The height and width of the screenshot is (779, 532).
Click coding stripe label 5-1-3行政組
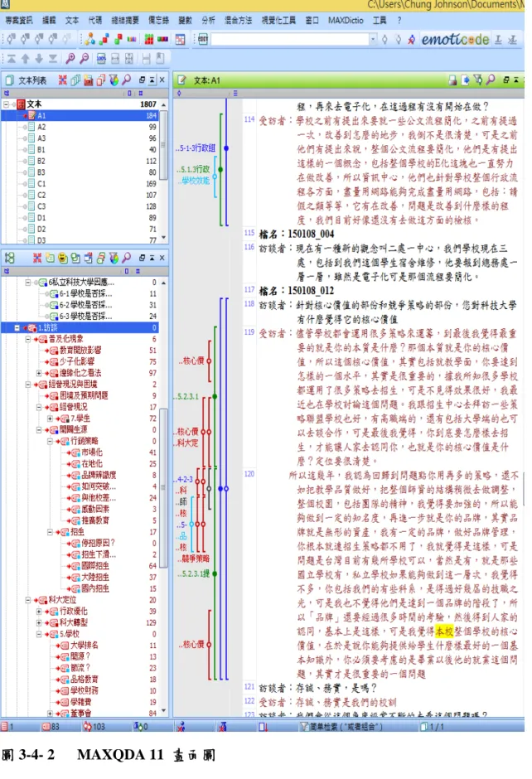click(x=196, y=148)
